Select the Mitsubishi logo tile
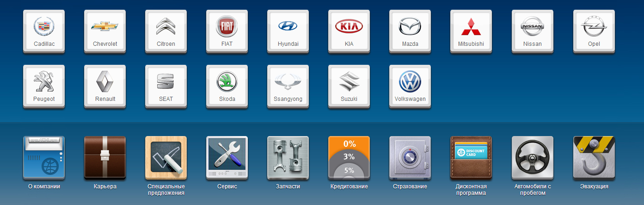 tap(471, 31)
